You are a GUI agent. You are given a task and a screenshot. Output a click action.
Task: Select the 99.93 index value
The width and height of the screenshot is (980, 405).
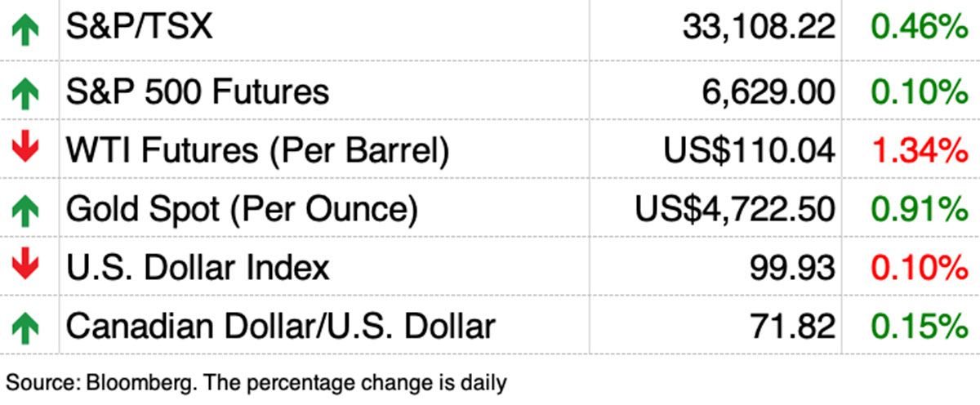792,268
